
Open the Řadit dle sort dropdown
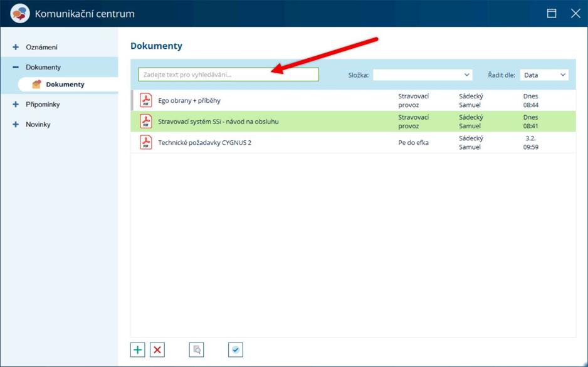[544, 75]
